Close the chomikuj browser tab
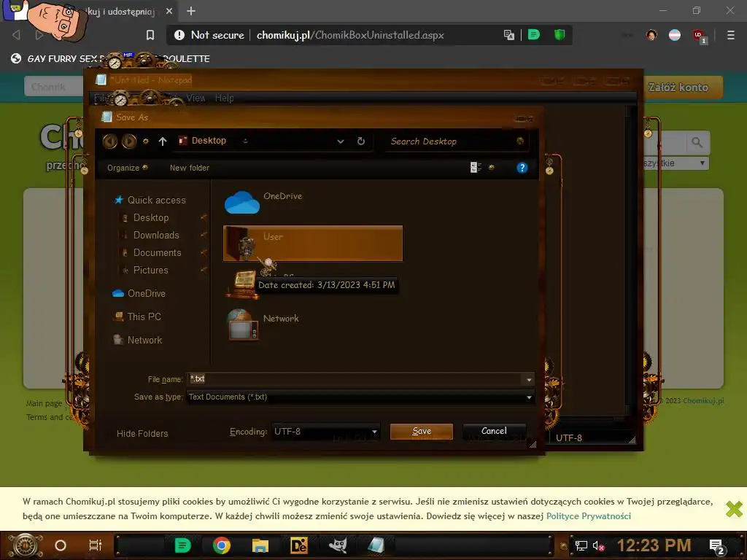Image resolution: width=747 pixels, height=560 pixels. point(169,11)
